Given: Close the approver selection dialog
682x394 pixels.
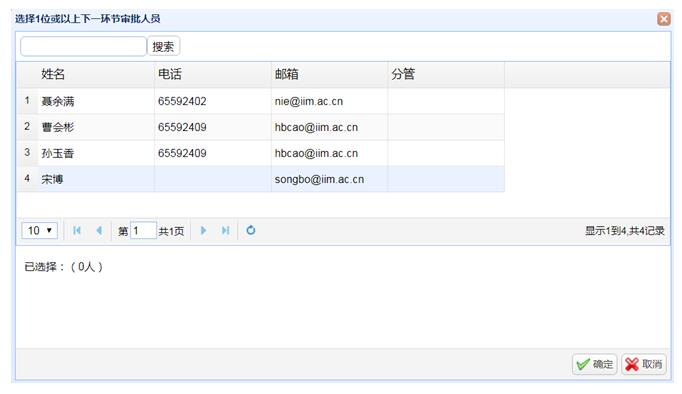Looking at the screenshot, I should [x=664, y=19].
